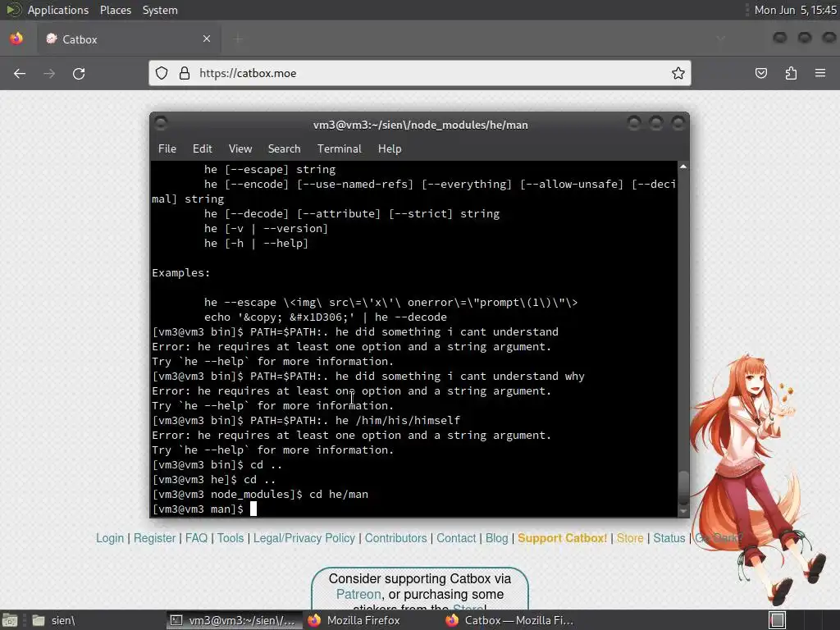
Task: Open terminal File menu
Action: pyautogui.click(x=167, y=149)
